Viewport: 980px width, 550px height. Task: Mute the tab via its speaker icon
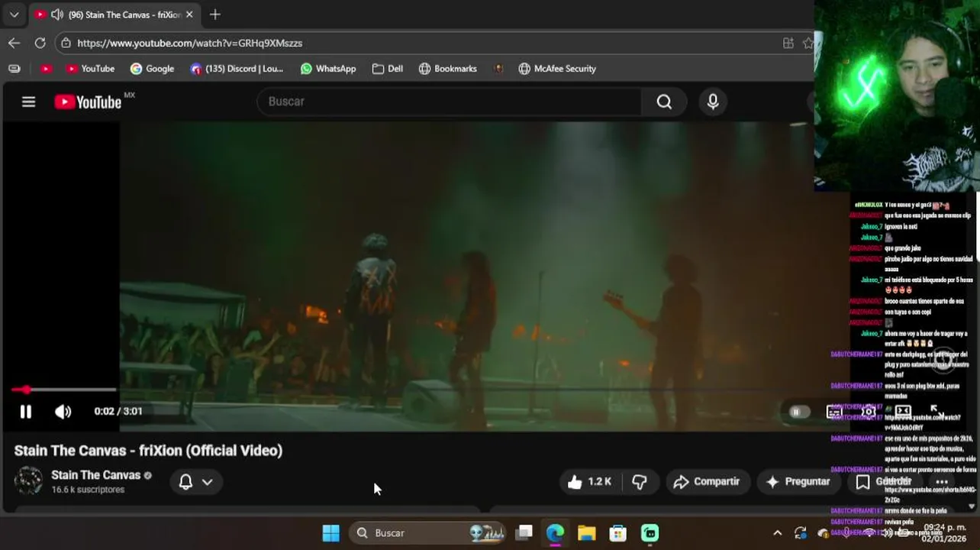tap(56, 15)
